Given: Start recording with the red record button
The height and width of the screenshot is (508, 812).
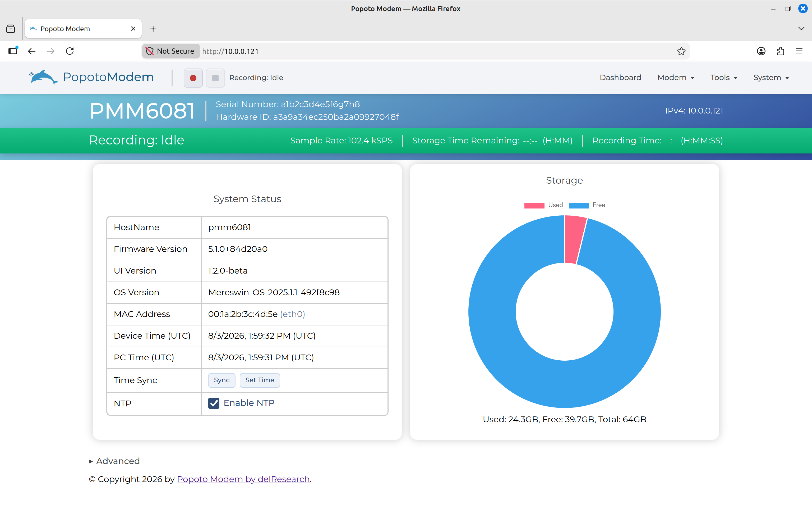Looking at the screenshot, I should pos(193,78).
